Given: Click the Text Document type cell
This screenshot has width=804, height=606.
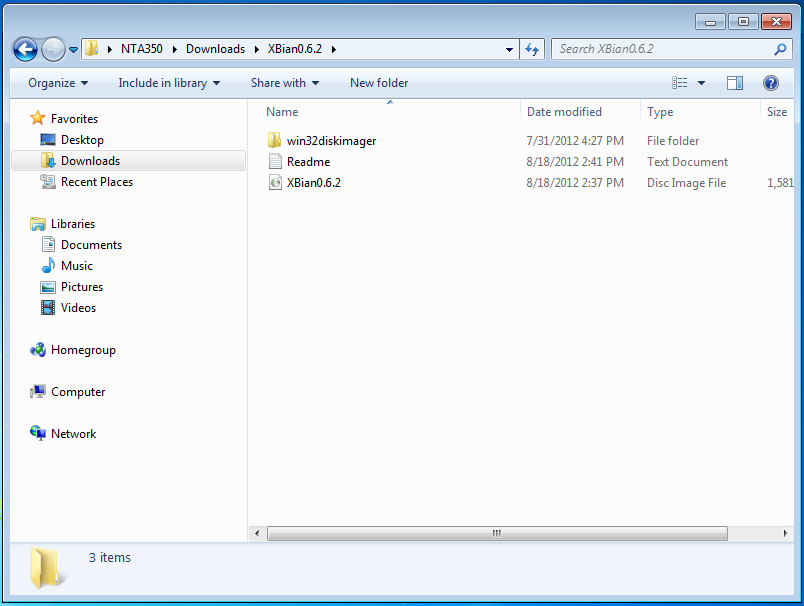Looking at the screenshot, I should (x=687, y=162).
